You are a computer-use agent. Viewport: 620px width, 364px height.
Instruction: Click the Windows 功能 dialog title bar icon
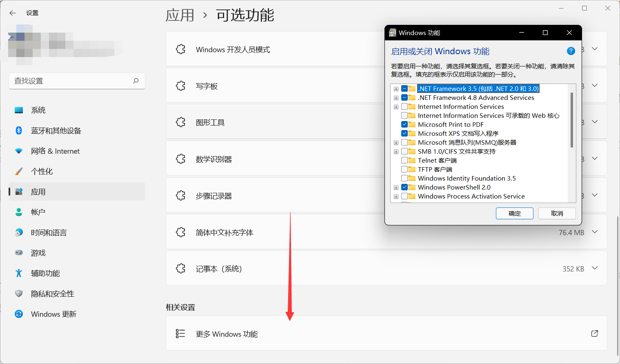coord(393,33)
